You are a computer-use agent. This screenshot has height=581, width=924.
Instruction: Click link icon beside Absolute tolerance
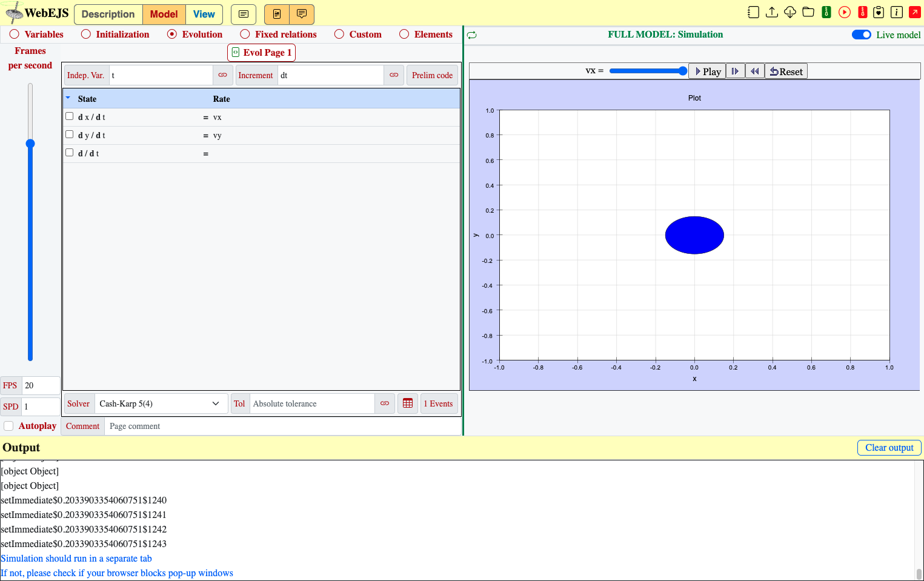385,403
